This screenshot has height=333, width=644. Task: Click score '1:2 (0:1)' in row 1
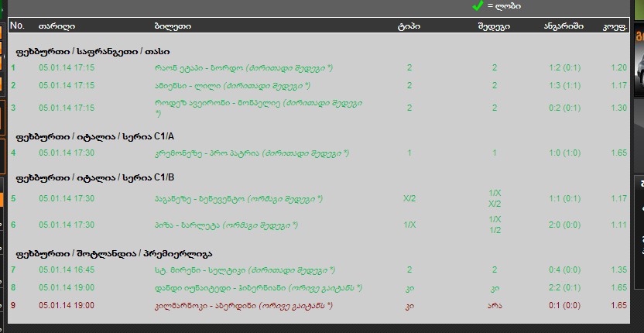[565, 68]
